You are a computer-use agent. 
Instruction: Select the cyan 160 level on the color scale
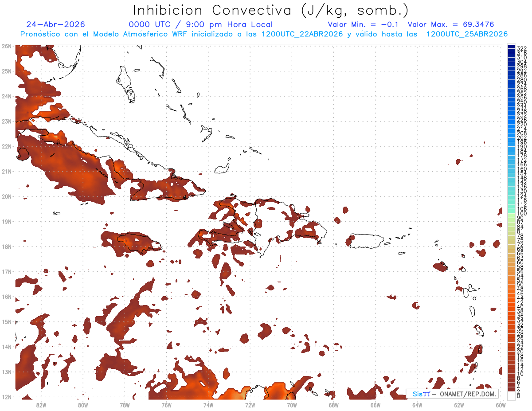[511, 169]
